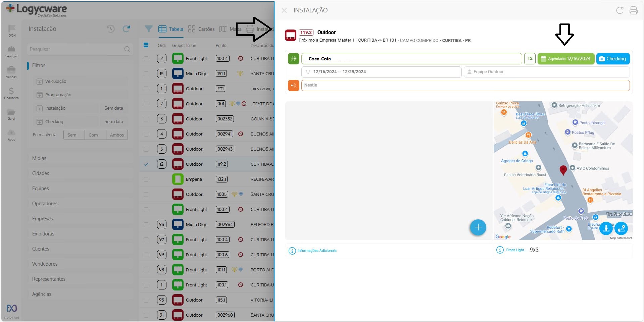Uncheck the selected Outdoor 119.2 row
The width and height of the screenshot is (644, 322).
point(146,164)
